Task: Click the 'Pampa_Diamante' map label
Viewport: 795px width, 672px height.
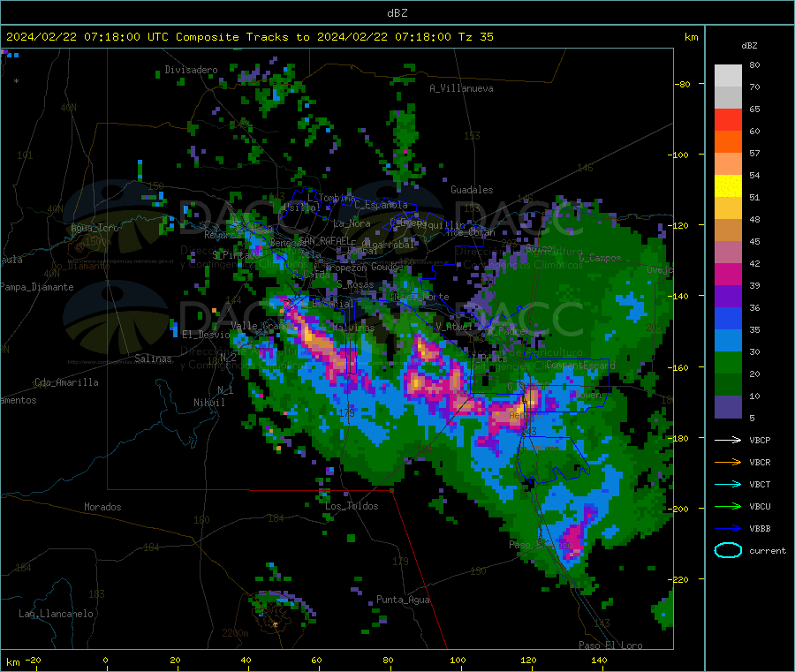Action: pos(37,287)
